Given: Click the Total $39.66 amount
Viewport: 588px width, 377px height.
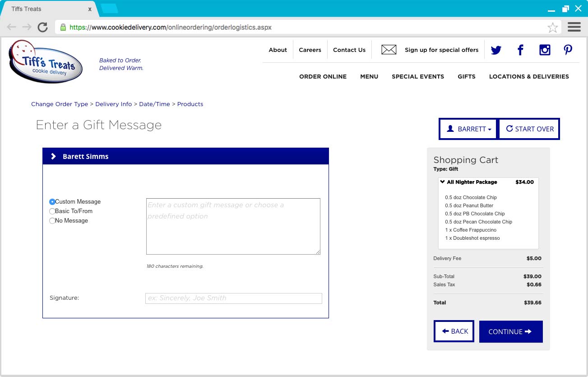Looking at the screenshot, I should pyautogui.click(x=532, y=303).
